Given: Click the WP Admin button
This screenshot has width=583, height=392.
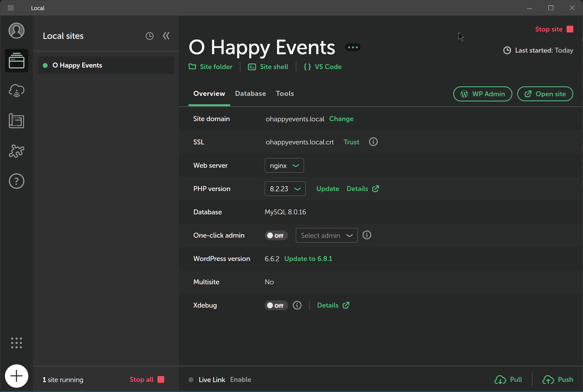Looking at the screenshot, I should pos(483,94).
